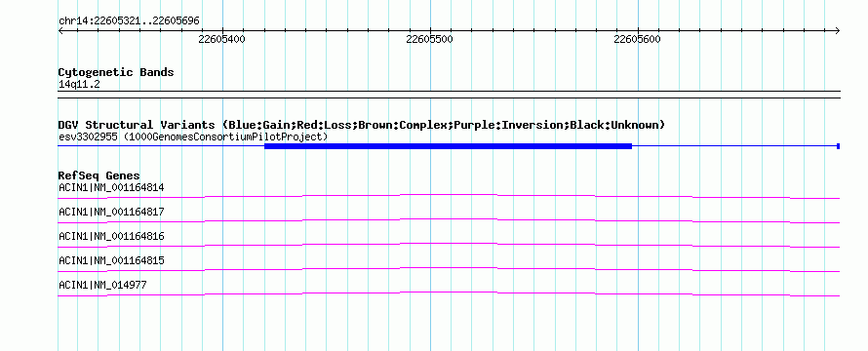Select the DGV Structural Variants track title

362,125
